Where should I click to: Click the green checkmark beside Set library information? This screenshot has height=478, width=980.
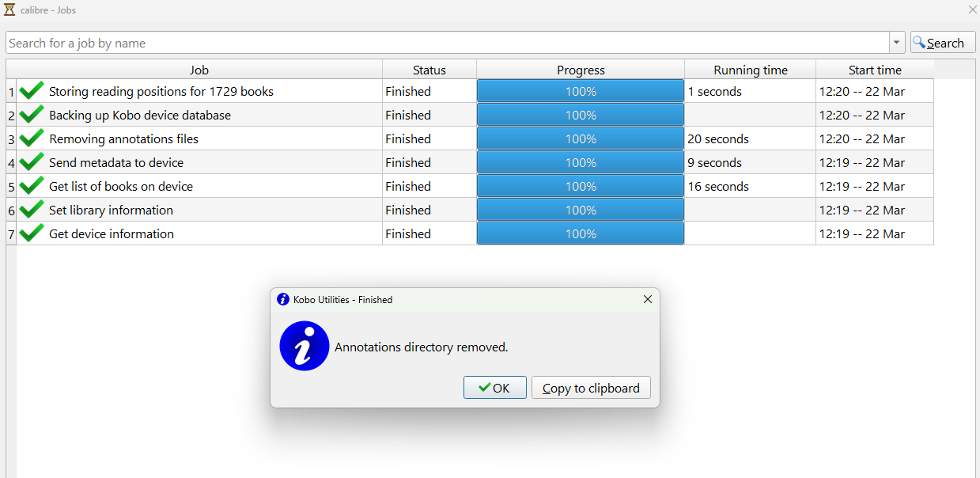click(32, 210)
